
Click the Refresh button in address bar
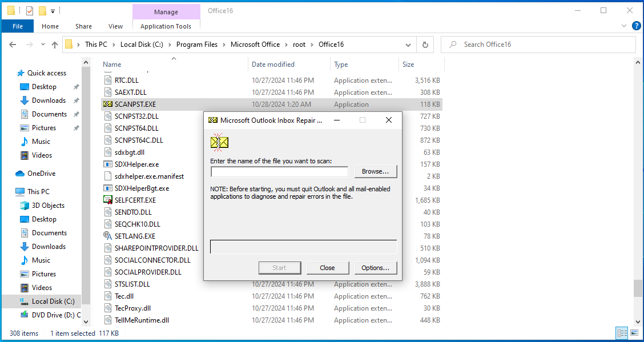click(x=425, y=45)
